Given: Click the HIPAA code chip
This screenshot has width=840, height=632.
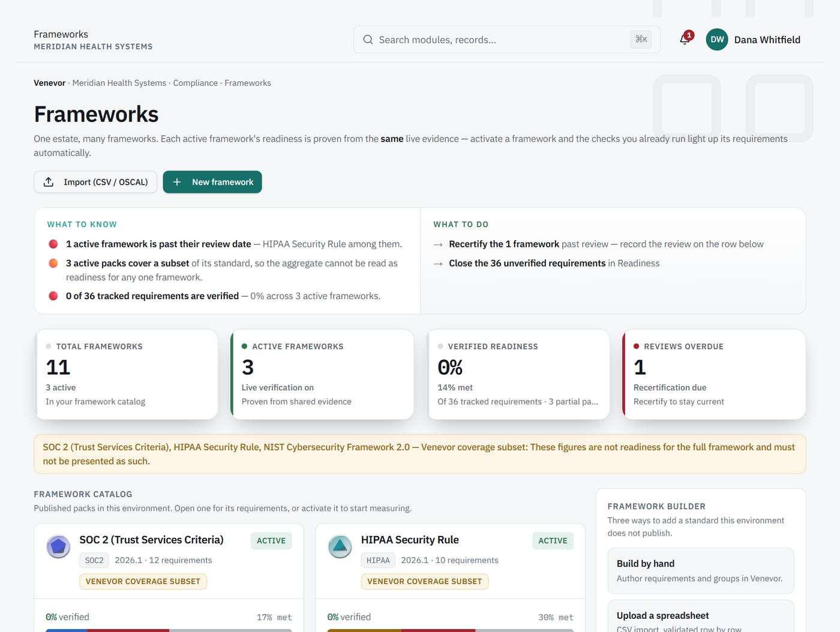Looking at the screenshot, I should pos(378,561).
